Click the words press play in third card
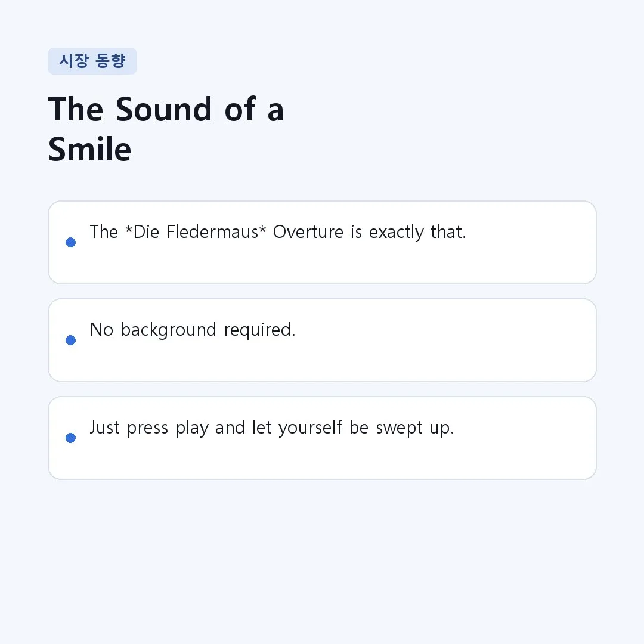This screenshot has width=644, height=644. [x=168, y=428]
